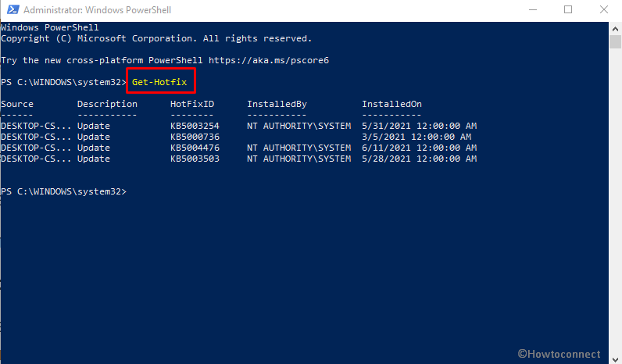
Task: Click the vertical scrollbar thumb
Action: [615, 41]
